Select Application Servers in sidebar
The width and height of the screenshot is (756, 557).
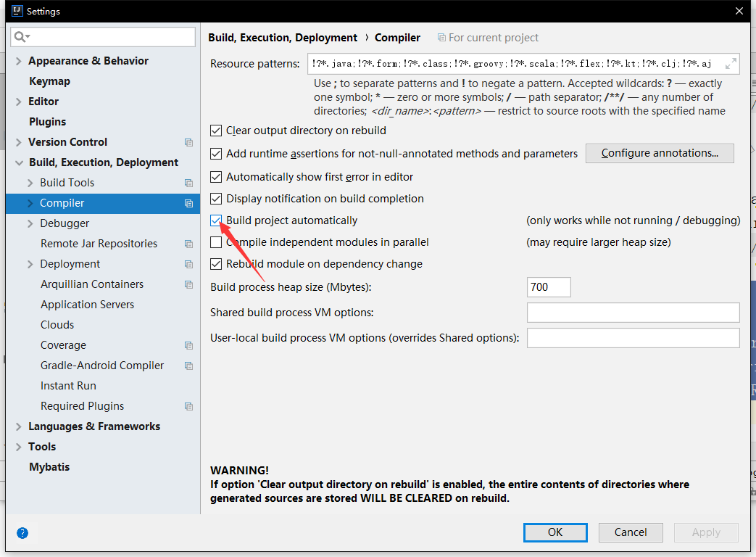(x=87, y=305)
